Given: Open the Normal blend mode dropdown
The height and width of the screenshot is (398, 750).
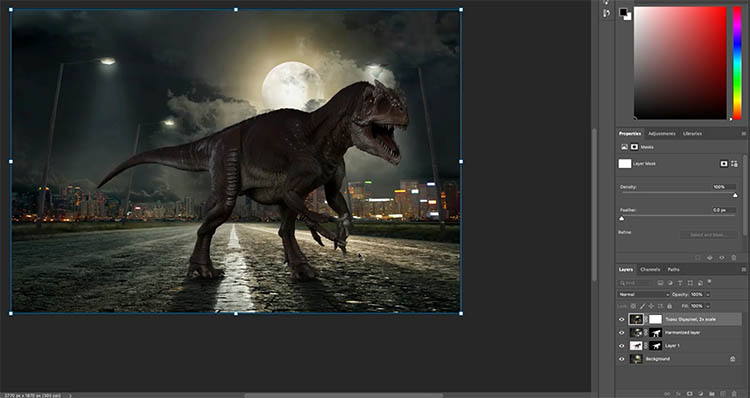Looking at the screenshot, I should tap(644, 295).
